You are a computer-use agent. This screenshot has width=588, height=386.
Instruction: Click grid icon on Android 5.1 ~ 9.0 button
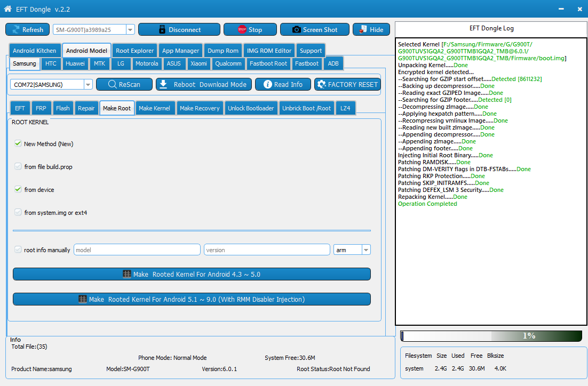pyautogui.click(x=83, y=299)
